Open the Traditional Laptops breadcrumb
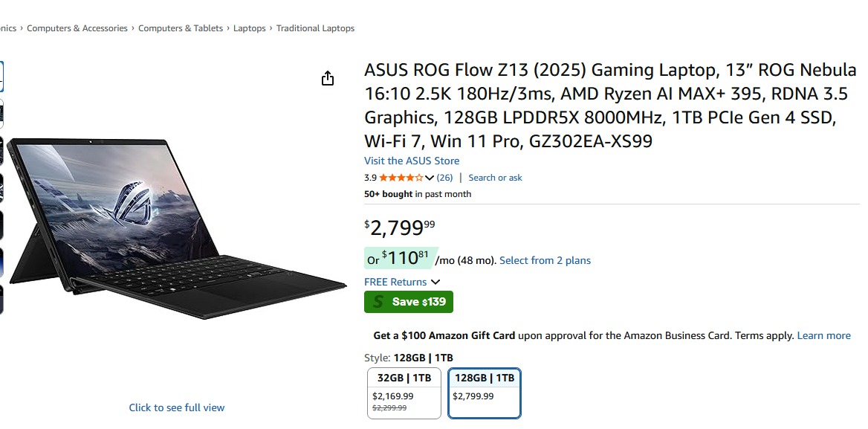 [315, 28]
